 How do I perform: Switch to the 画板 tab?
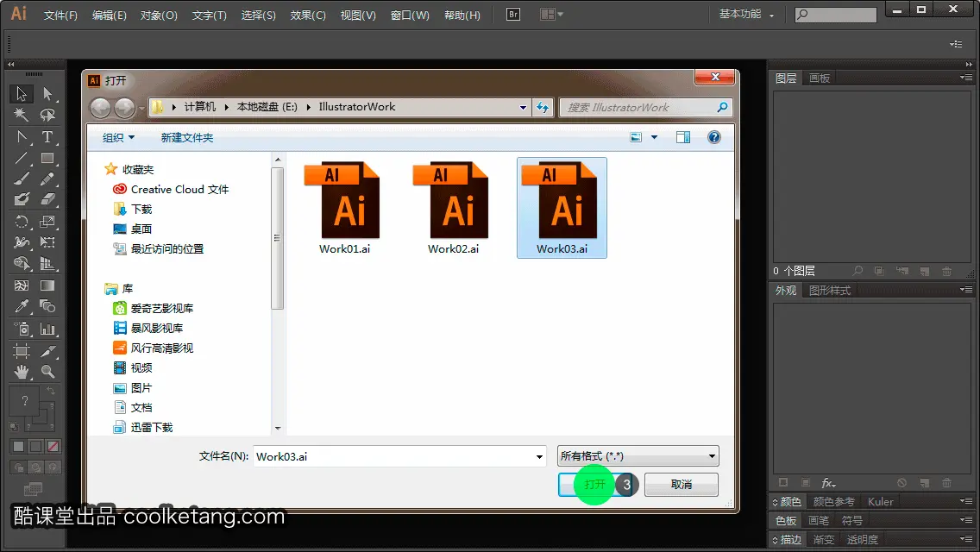pos(820,78)
